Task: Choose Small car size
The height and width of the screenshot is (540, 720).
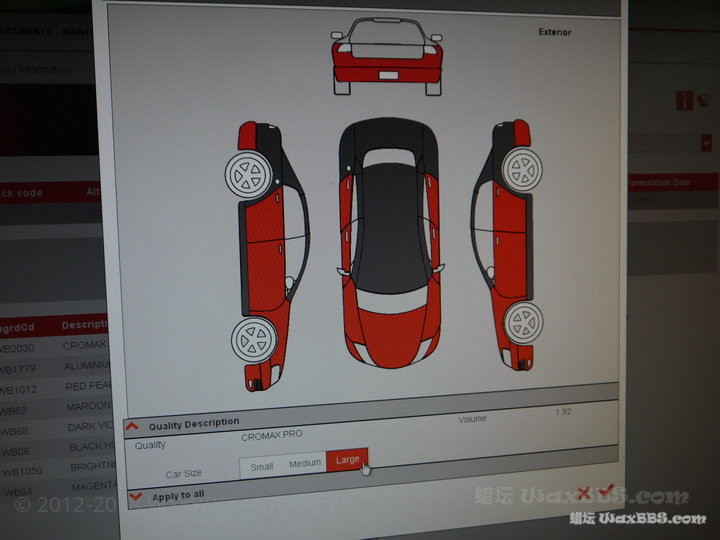Action: [x=261, y=466]
